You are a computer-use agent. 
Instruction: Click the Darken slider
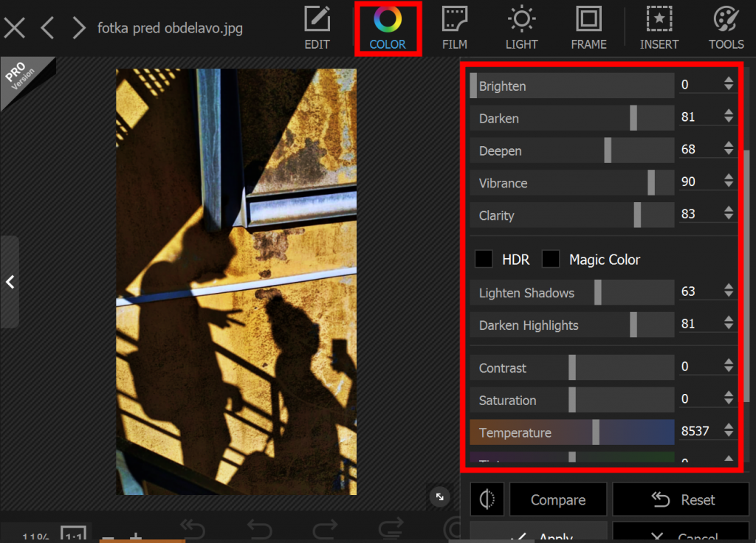coord(572,118)
